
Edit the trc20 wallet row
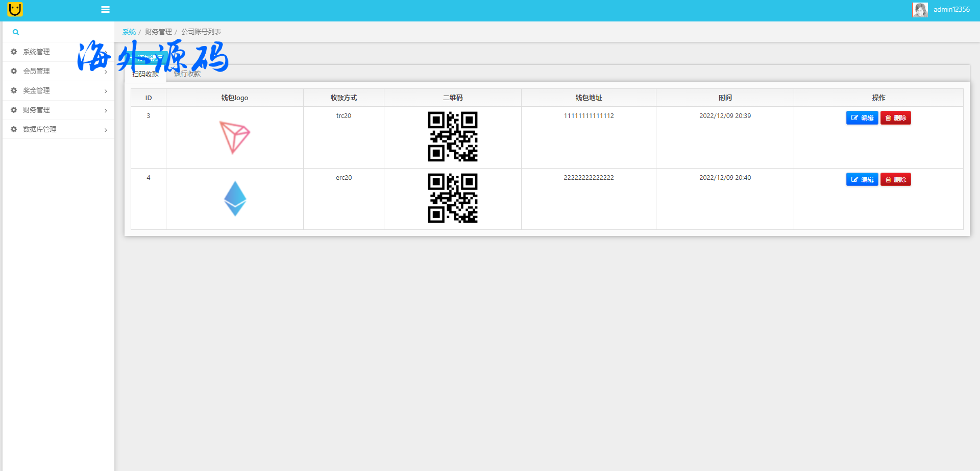click(862, 118)
